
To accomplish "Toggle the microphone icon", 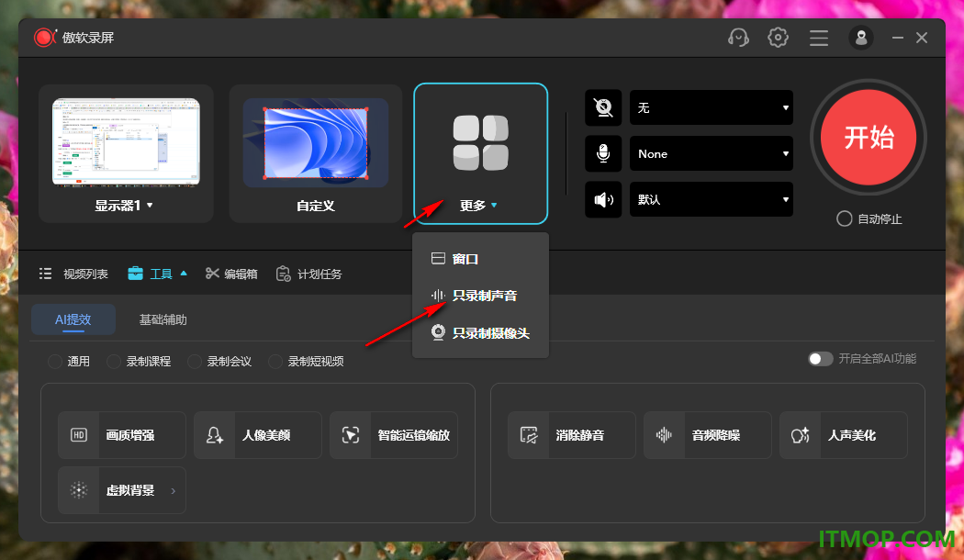I will click(603, 153).
